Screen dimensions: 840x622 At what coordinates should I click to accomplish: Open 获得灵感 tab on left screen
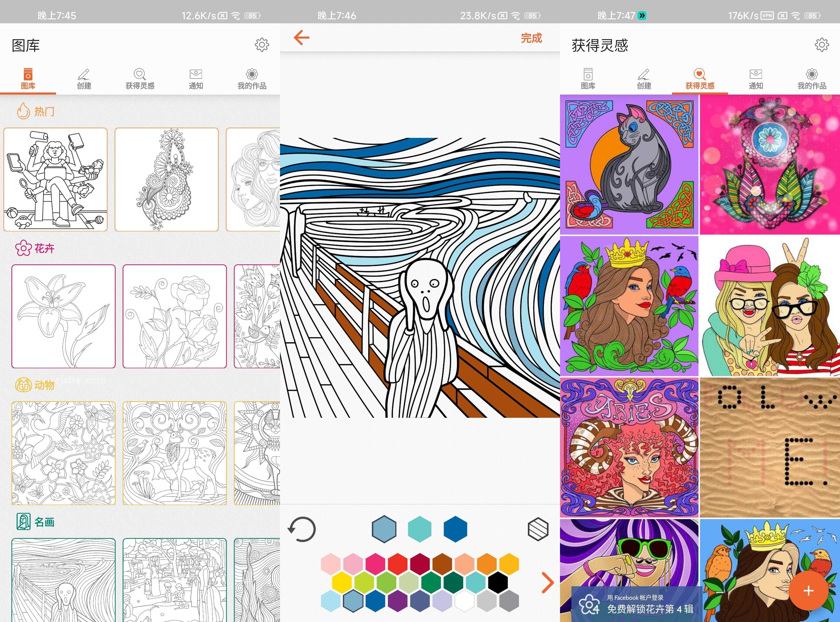coord(140,79)
